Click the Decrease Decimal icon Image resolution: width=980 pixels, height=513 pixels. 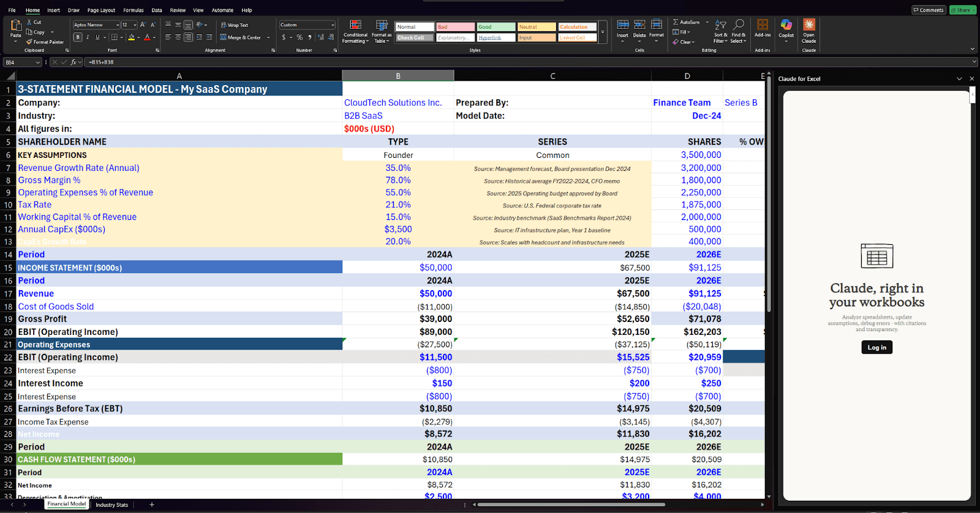coord(331,37)
